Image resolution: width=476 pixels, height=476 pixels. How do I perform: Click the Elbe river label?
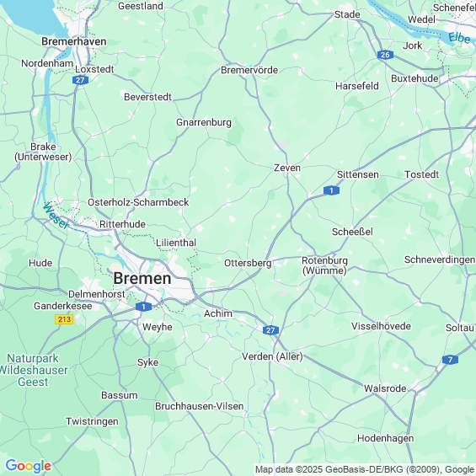[x=459, y=38]
